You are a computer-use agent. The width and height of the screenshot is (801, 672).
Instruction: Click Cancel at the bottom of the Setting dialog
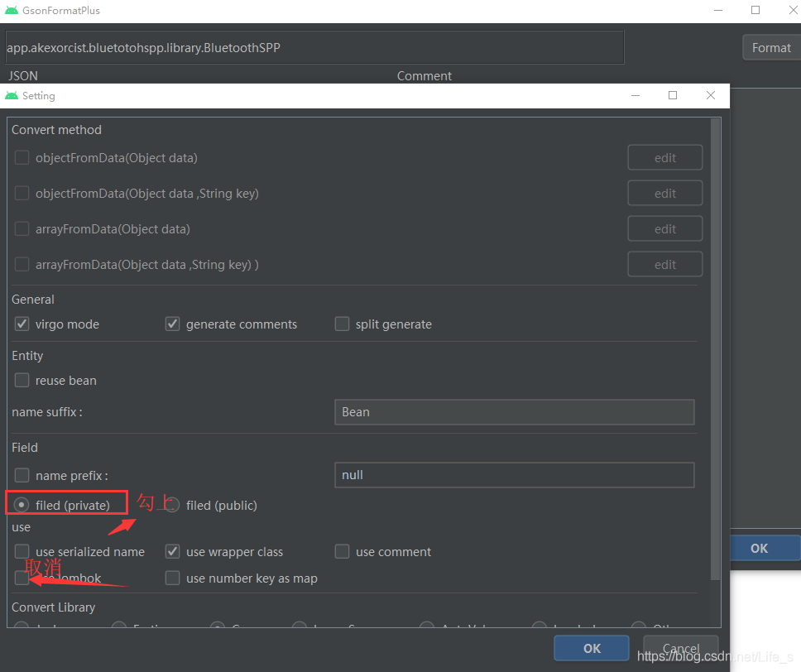(680, 648)
